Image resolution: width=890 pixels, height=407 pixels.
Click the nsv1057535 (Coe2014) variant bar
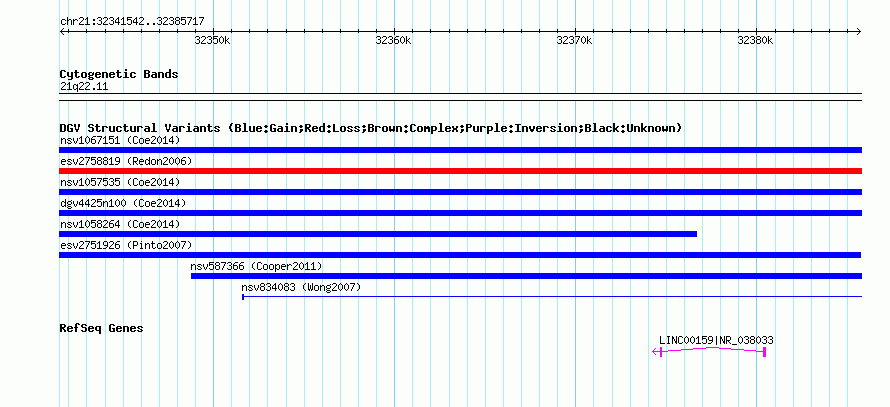point(460,192)
